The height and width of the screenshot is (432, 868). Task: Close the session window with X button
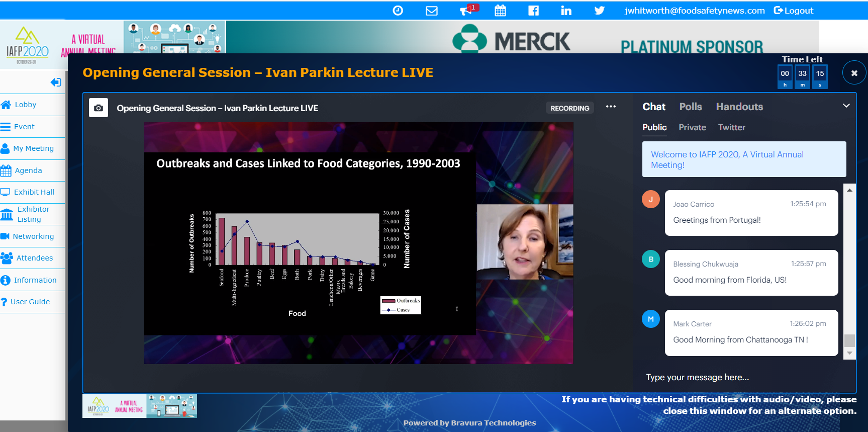(x=854, y=73)
